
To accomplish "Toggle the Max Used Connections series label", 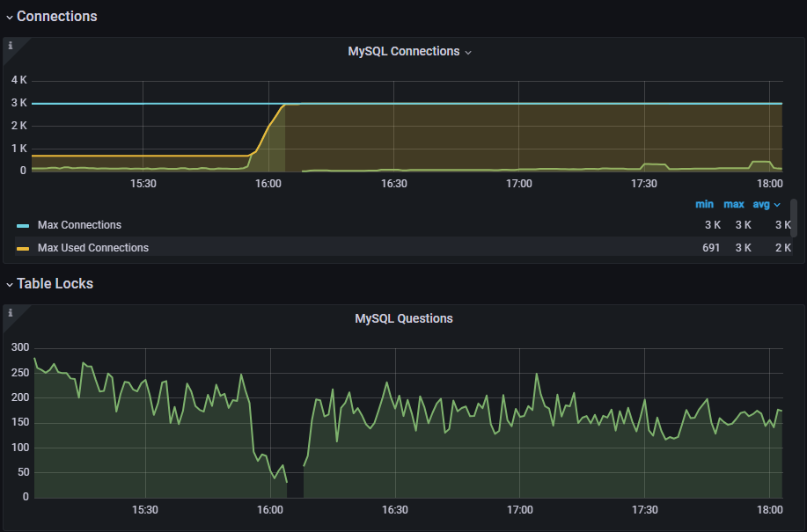I will [92, 248].
